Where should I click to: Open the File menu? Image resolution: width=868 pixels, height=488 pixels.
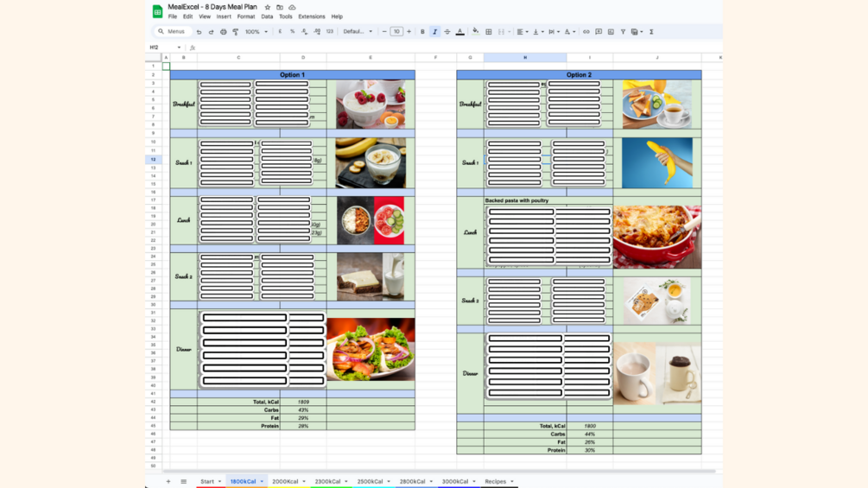click(173, 16)
